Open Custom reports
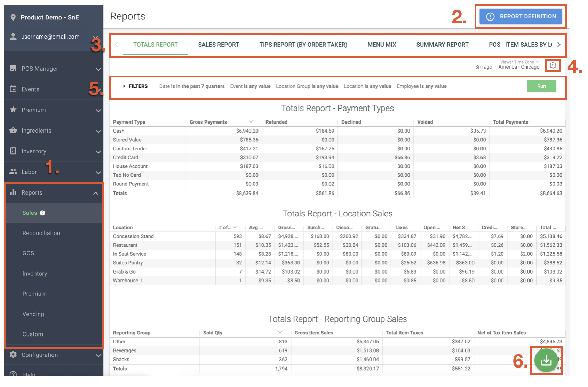 click(33, 334)
